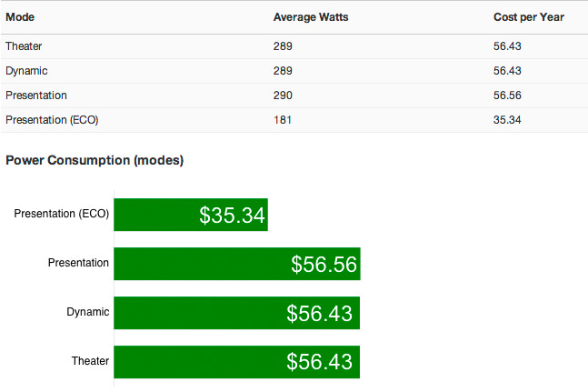Click the 35.34 cost table value

pos(507,119)
